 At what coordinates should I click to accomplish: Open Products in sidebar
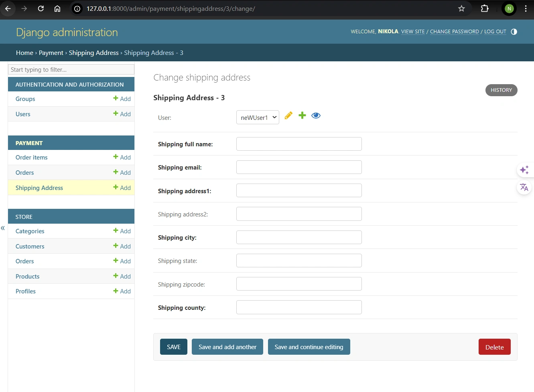pos(28,276)
